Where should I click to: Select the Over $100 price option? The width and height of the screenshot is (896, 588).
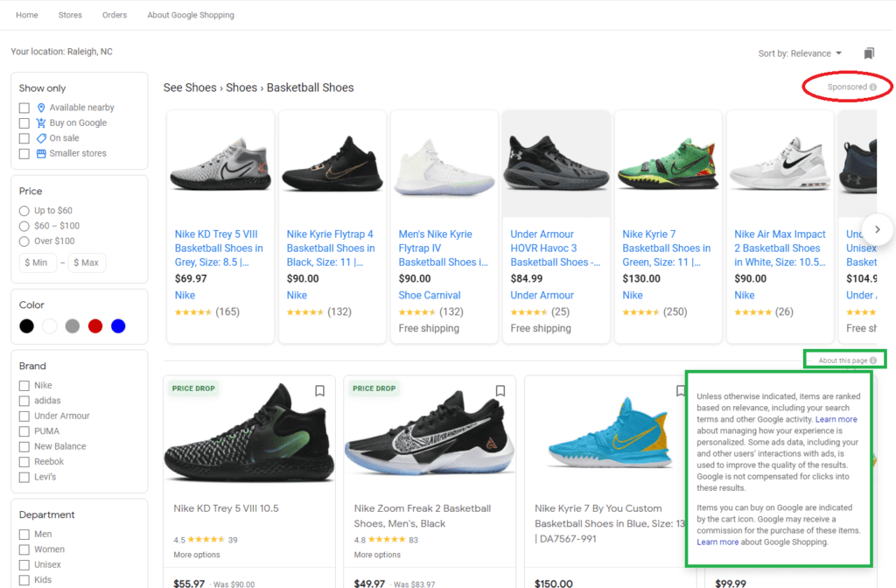[24, 241]
